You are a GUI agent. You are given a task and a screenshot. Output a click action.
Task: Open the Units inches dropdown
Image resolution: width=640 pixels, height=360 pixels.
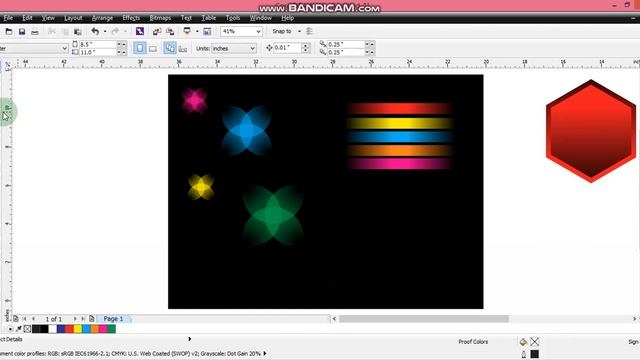coord(253,49)
